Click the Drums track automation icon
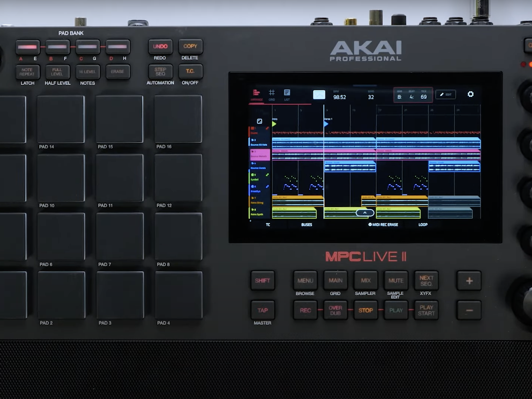The height and width of the screenshot is (399, 532). [x=267, y=128]
